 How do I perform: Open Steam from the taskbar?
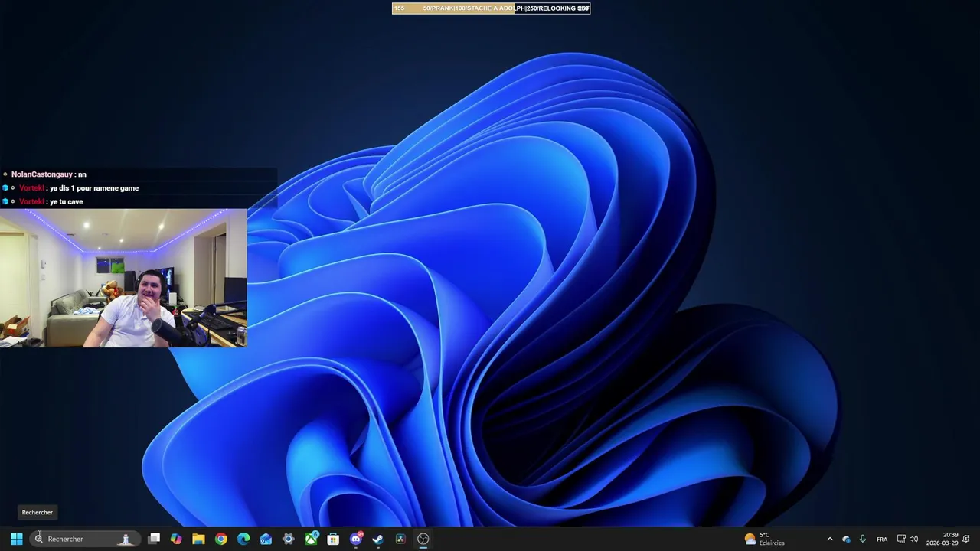pyautogui.click(x=377, y=539)
